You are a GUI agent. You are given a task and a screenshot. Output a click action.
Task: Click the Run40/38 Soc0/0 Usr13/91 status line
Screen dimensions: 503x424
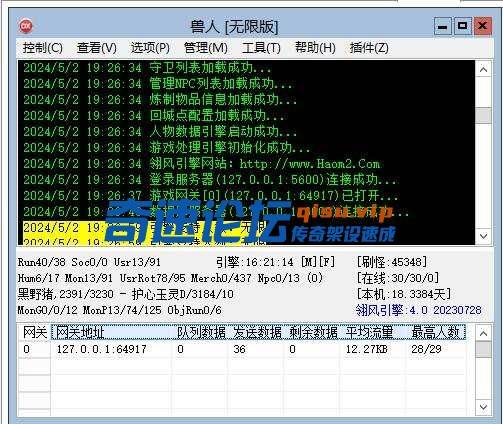[x=89, y=262]
